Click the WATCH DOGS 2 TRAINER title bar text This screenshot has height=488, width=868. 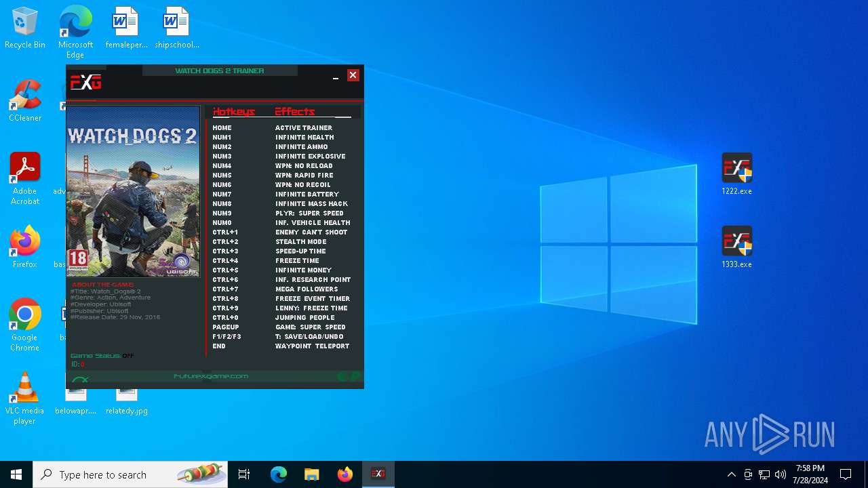(220, 70)
